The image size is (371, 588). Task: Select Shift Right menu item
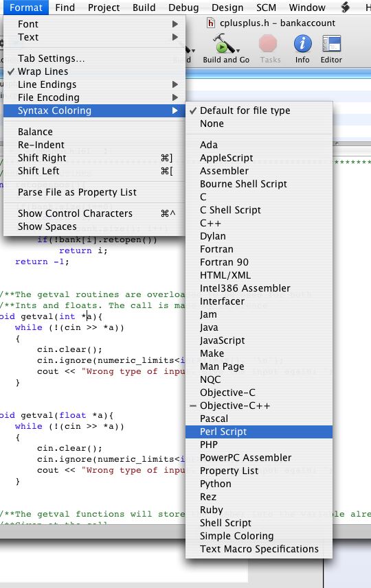(94, 158)
